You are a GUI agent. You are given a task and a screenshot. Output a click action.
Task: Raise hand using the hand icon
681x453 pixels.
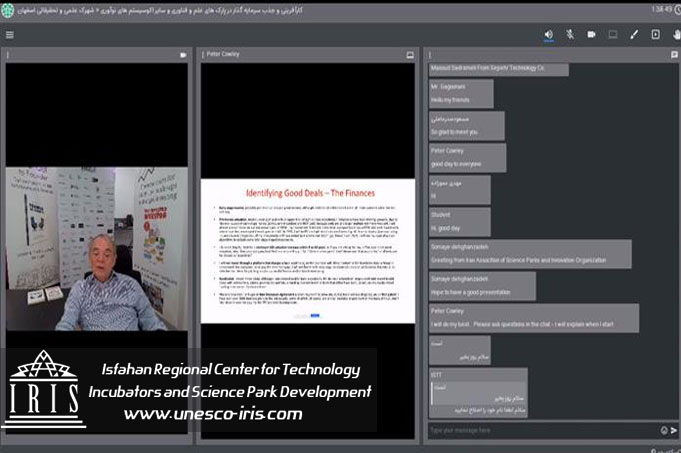673,34
